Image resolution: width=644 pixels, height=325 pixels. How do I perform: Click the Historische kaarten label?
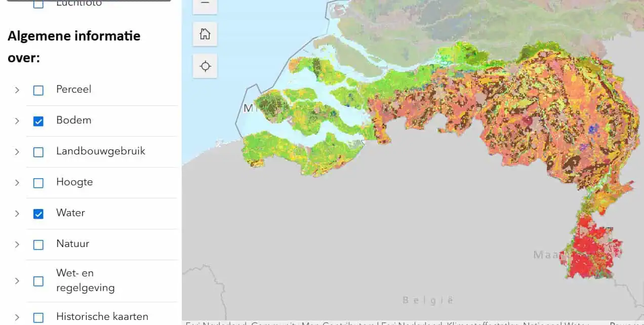pos(102,317)
